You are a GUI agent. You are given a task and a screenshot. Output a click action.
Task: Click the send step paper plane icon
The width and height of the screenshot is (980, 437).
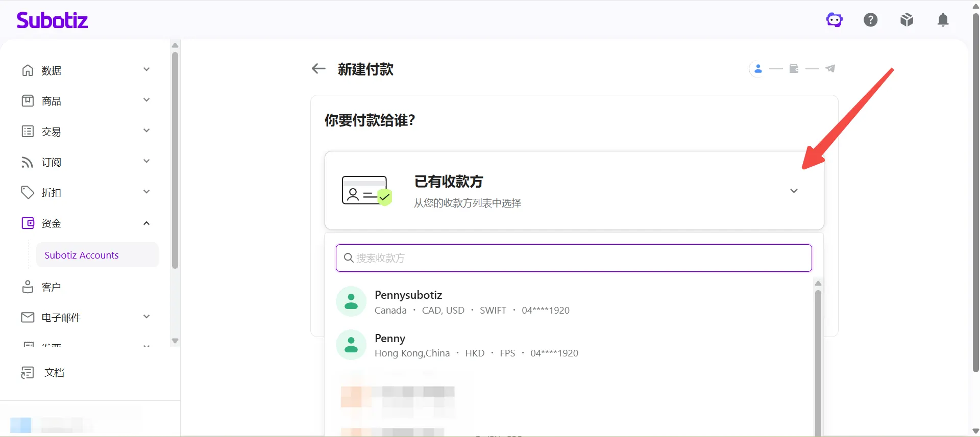click(830, 69)
